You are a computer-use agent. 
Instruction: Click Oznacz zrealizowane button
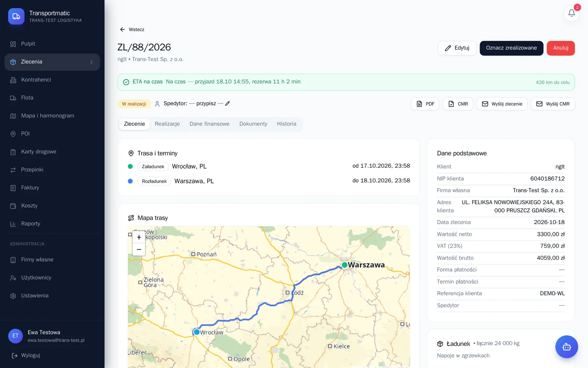click(x=511, y=48)
